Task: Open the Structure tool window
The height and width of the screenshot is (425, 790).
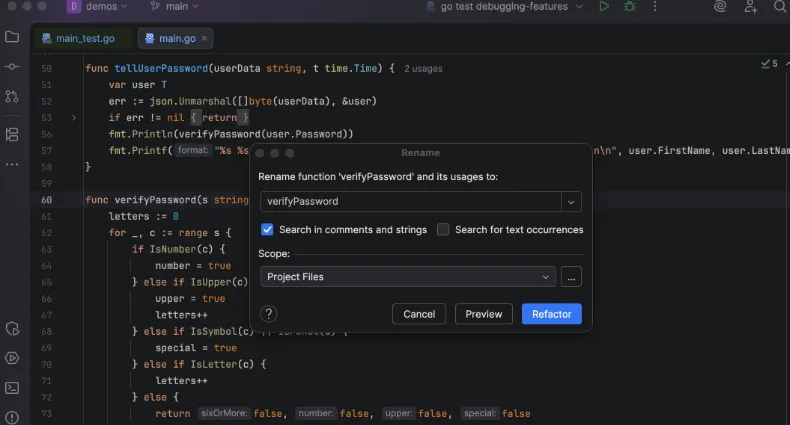Action: pos(12,134)
